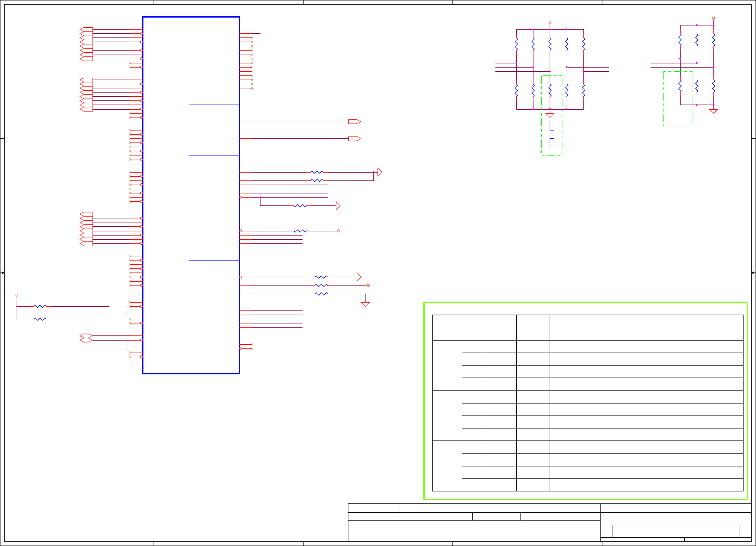Select the middle arrow symbol right of the IC
Viewport: 756px width, 546px height.
pos(338,206)
